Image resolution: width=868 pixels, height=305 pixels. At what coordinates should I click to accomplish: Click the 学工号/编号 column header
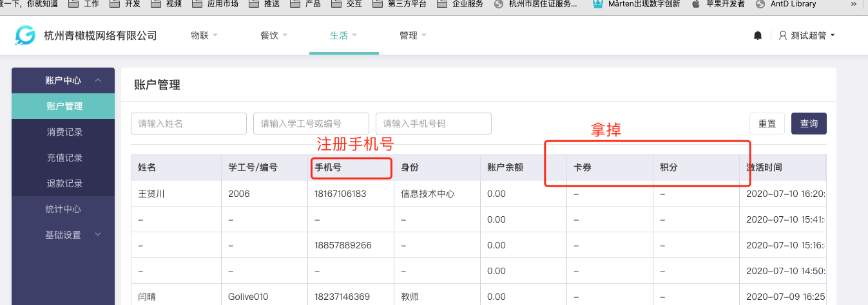click(264, 167)
